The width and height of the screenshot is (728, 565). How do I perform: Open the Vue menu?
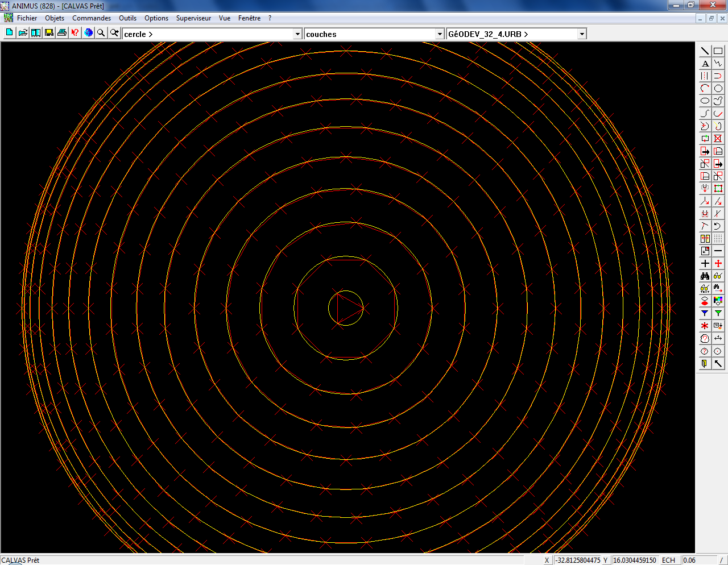[x=225, y=18]
